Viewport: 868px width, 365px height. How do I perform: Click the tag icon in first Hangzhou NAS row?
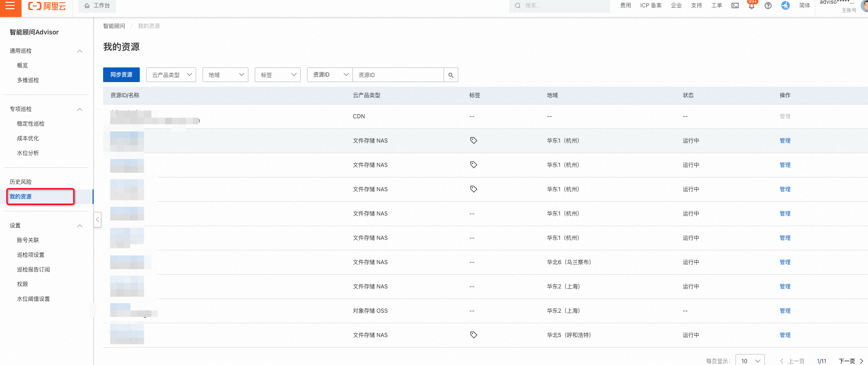pyautogui.click(x=474, y=140)
